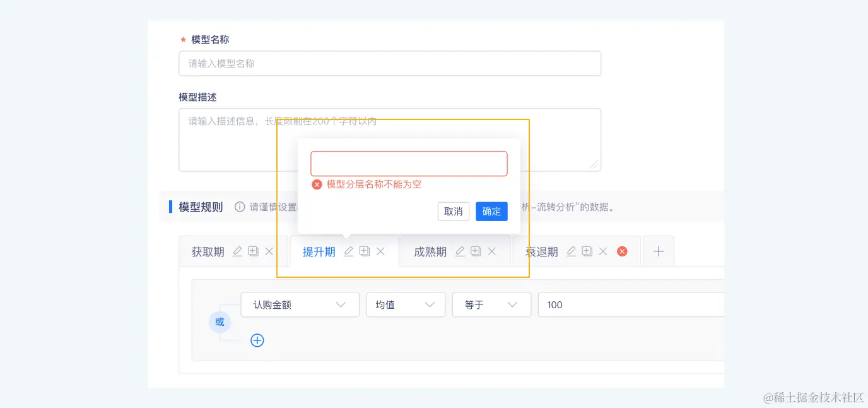Click into the 模型描述 textarea
The width and height of the screenshot is (868, 408).
tap(390, 140)
